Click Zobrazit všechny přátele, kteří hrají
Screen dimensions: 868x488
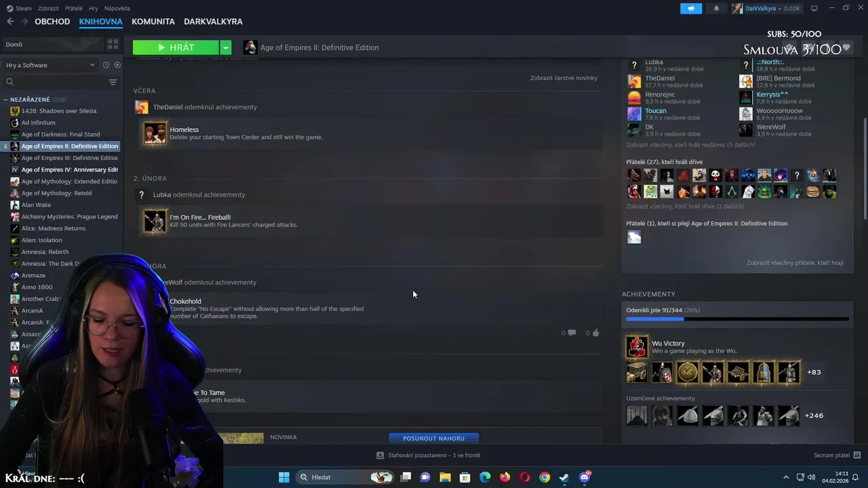click(x=795, y=263)
